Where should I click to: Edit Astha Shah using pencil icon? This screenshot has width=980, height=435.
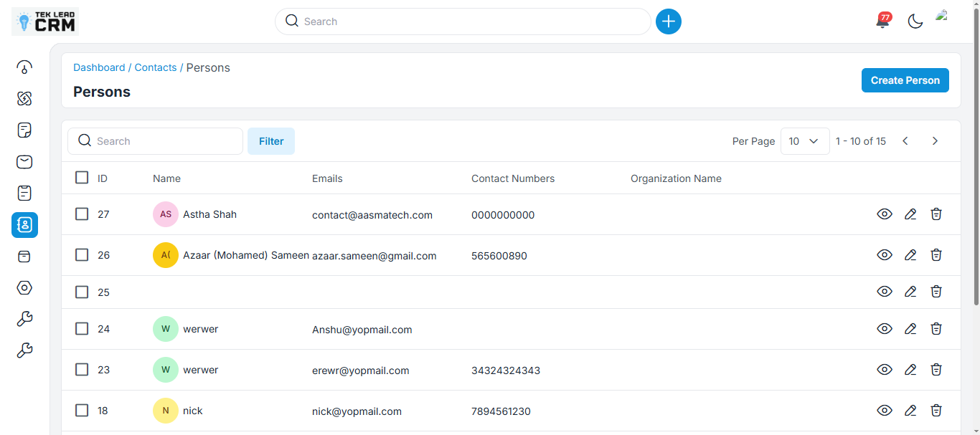click(910, 214)
